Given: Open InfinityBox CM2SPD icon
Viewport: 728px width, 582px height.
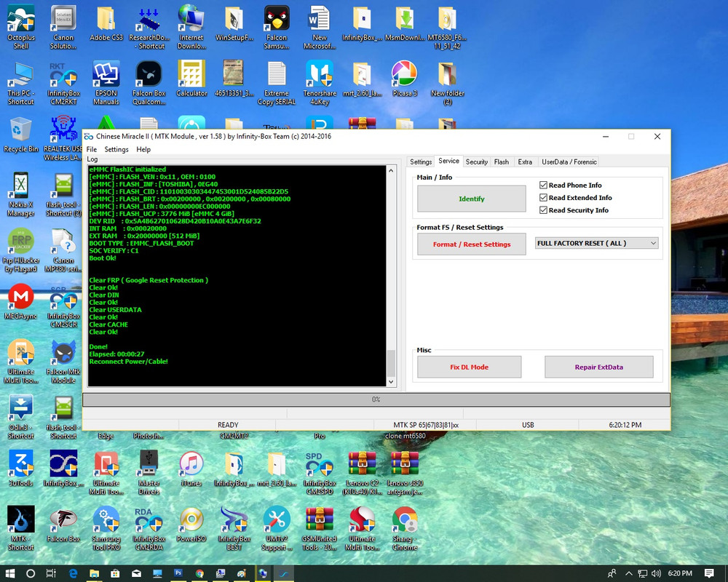Looking at the screenshot, I should (x=320, y=472).
